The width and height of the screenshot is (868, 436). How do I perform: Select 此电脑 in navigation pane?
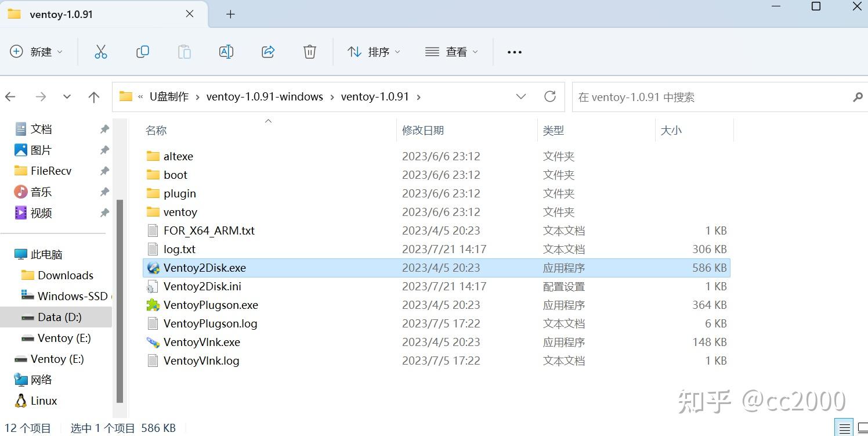point(46,254)
